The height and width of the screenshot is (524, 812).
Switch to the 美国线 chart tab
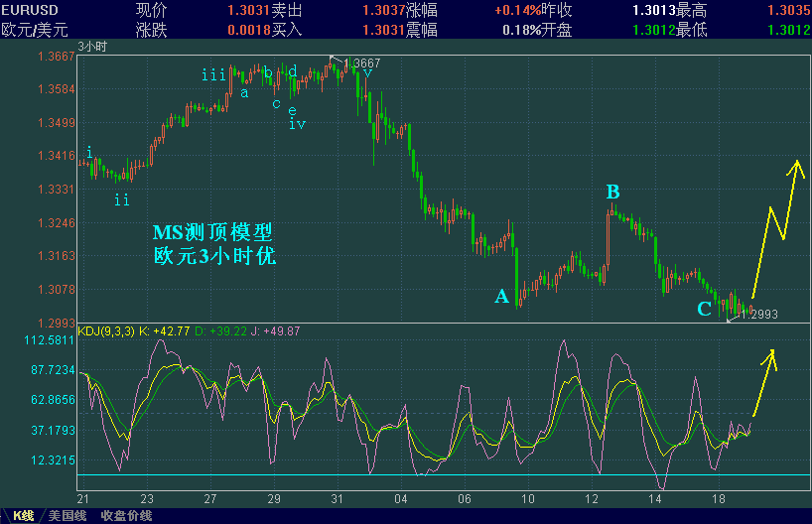click(68, 516)
